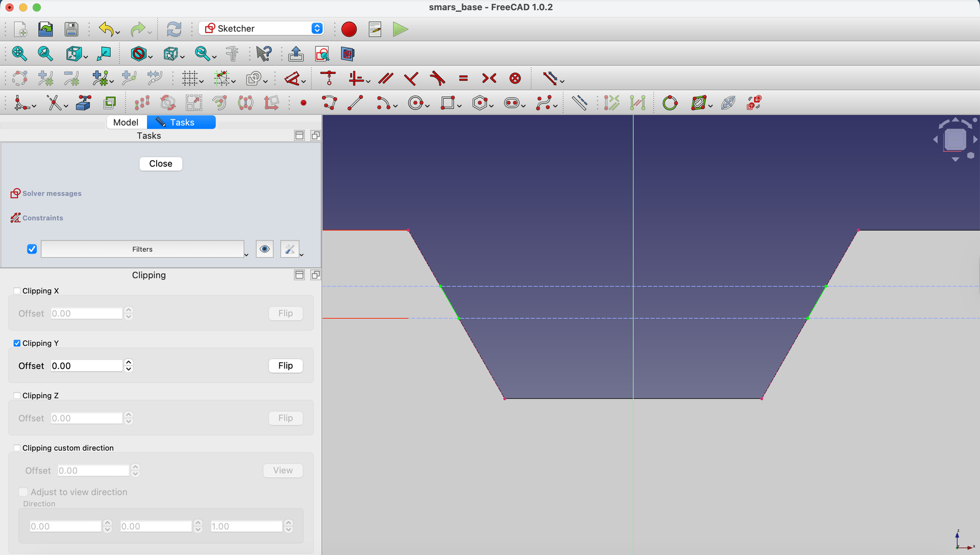Start macro recording with the red circle
The image size is (980, 555).
(x=349, y=29)
